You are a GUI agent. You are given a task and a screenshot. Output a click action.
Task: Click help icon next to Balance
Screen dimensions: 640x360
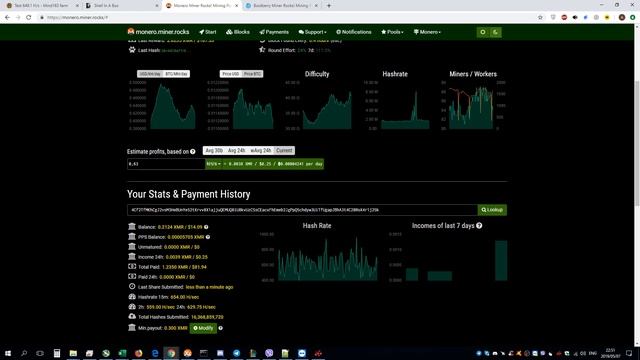206,227
